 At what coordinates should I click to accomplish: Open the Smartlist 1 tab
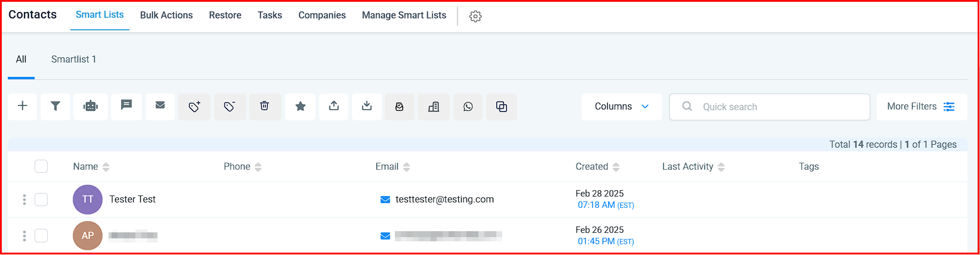(73, 60)
